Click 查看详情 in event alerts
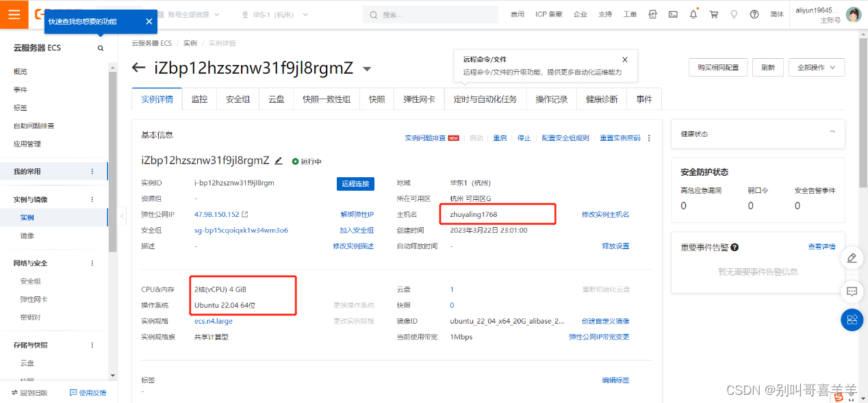Screen dimensions: 868x403 [822, 246]
